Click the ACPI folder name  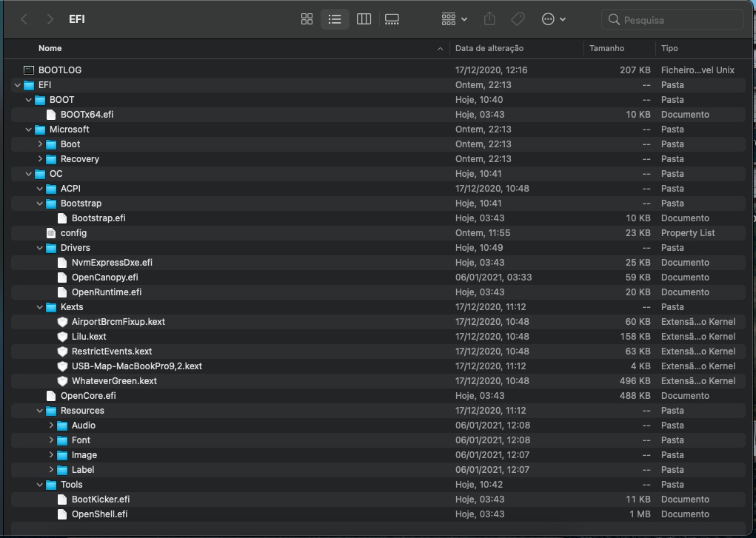click(70, 189)
